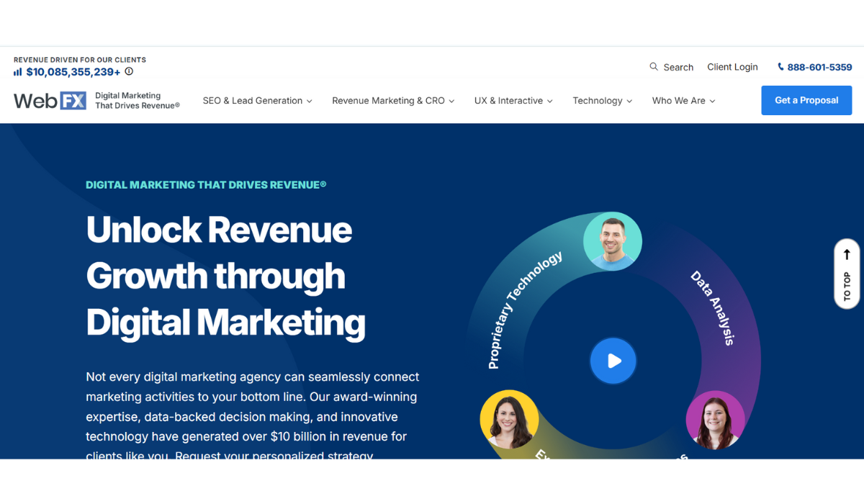Click the phone handset icon
Screen dimensions: 864x504
point(780,67)
